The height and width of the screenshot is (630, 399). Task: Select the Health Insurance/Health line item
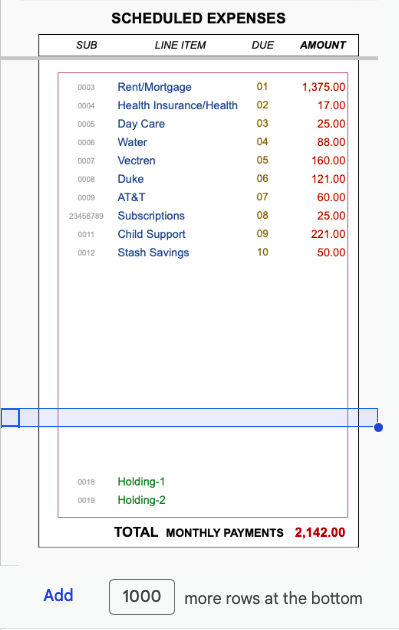pos(177,105)
